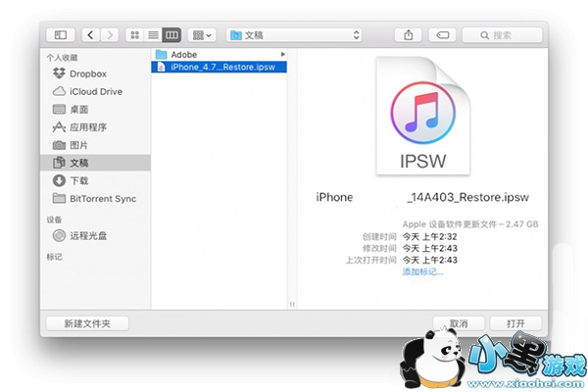The image size is (588, 392).
Task: Expand the Adobe folder arrow
Action: point(283,55)
